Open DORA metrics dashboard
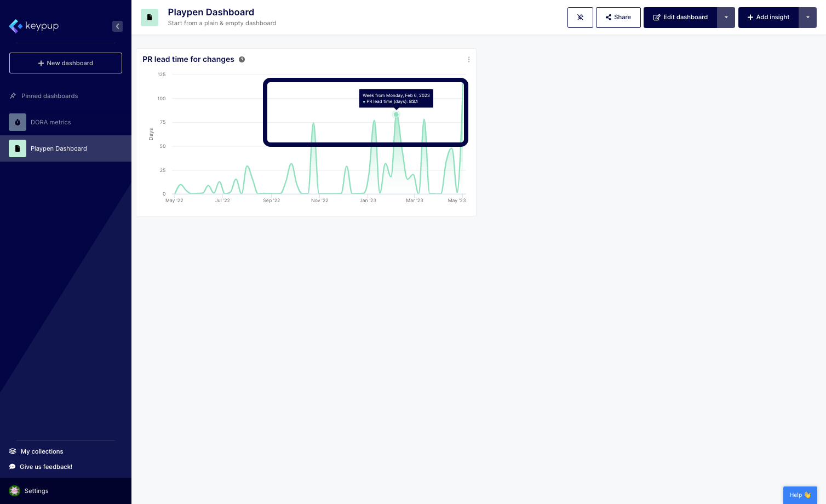The width and height of the screenshot is (826, 504). coord(51,122)
